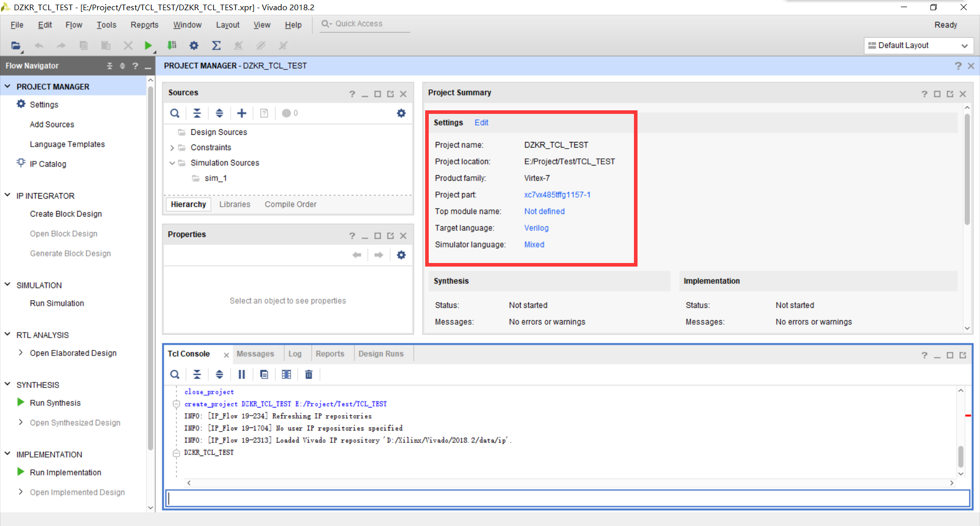The image size is (980, 526).
Task: Expand all in Sources panel
Action: (219, 113)
